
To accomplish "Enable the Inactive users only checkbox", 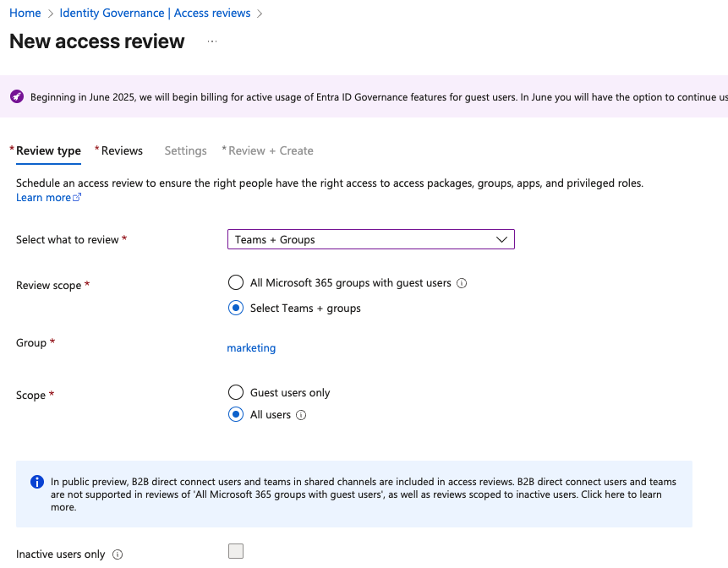I will (236, 551).
